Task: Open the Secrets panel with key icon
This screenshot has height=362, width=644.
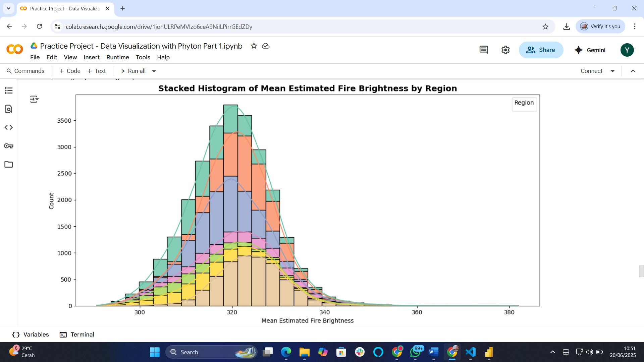Action: click(8, 146)
